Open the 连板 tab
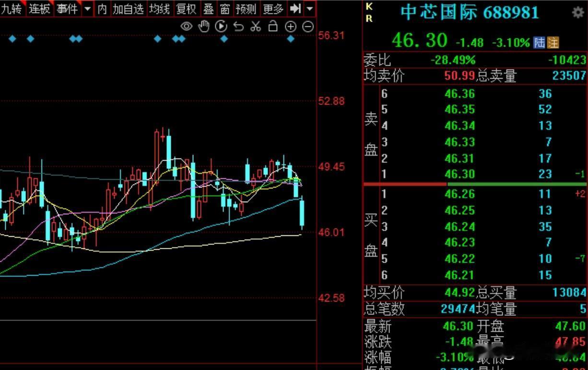The width and height of the screenshot is (588, 370). click(39, 9)
